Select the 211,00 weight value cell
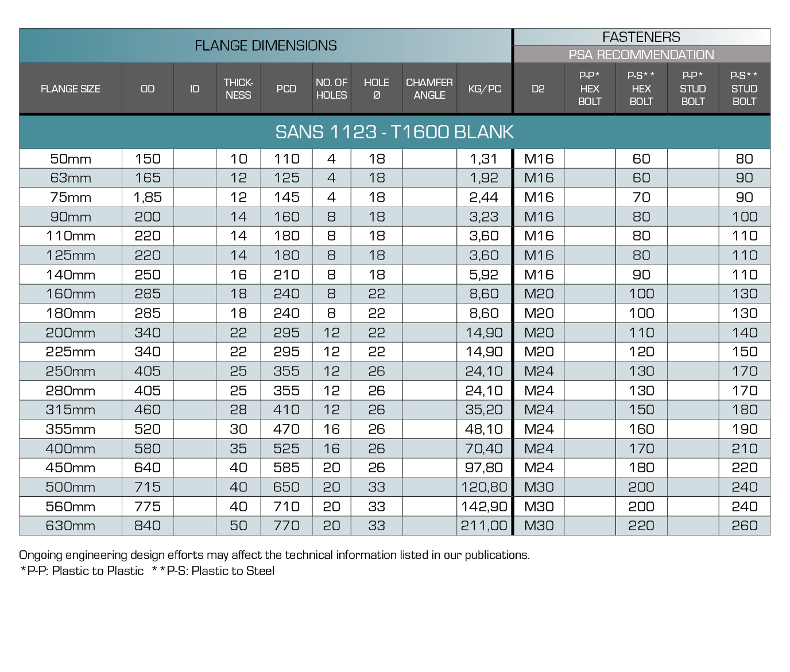This screenshot has height=672, width=790. [x=484, y=526]
